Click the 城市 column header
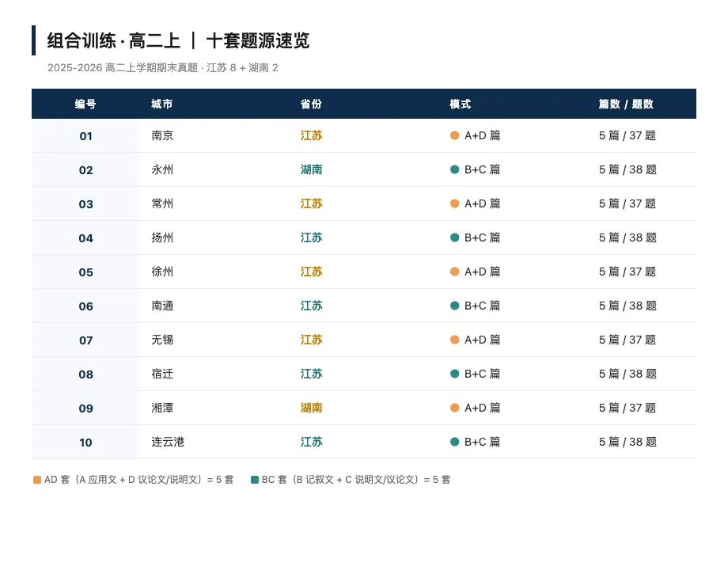728x570 pixels. (162, 104)
